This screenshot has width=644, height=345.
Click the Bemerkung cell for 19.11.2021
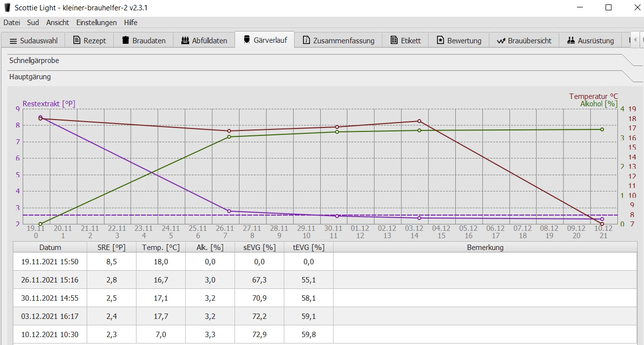coord(485,262)
